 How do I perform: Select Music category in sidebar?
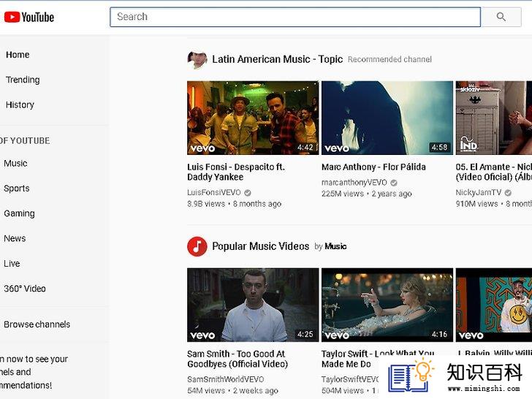click(15, 163)
